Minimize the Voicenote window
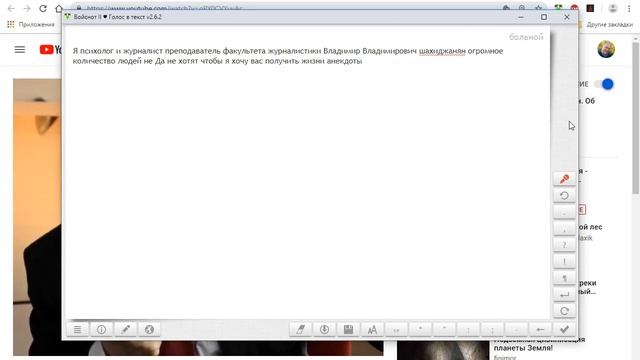The image size is (640, 360). click(521, 17)
